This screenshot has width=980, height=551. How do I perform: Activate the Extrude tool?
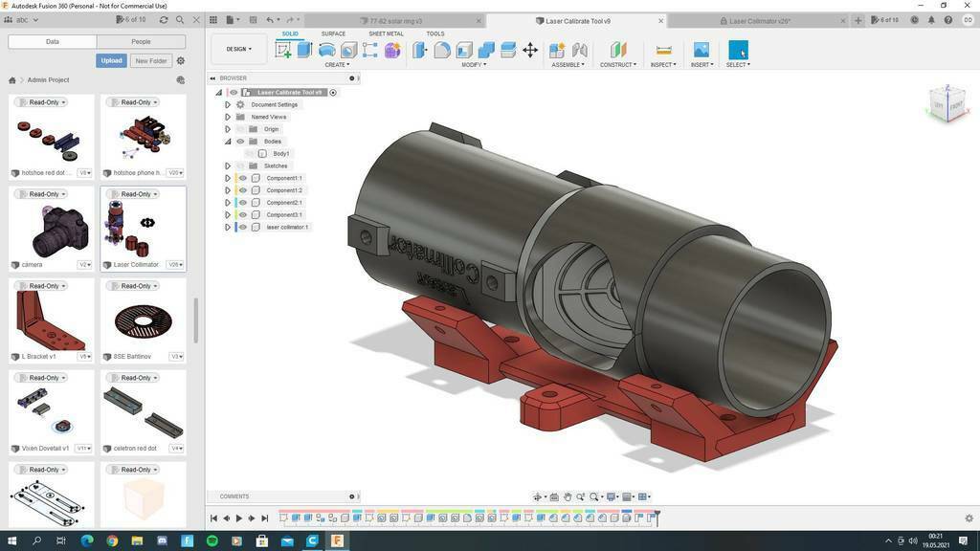point(306,50)
